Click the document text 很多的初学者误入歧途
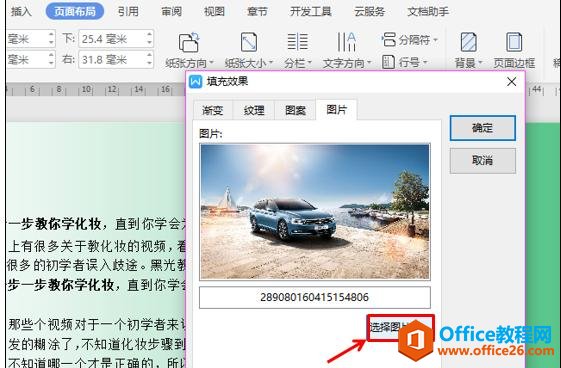Viewport: 561px width, 368px height. point(72,265)
